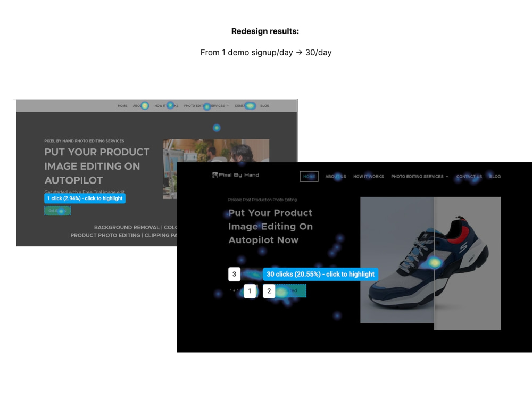532x399 pixels.
Task: Click the '30 clicks (20.55%)' highlight label
Action: (321, 274)
